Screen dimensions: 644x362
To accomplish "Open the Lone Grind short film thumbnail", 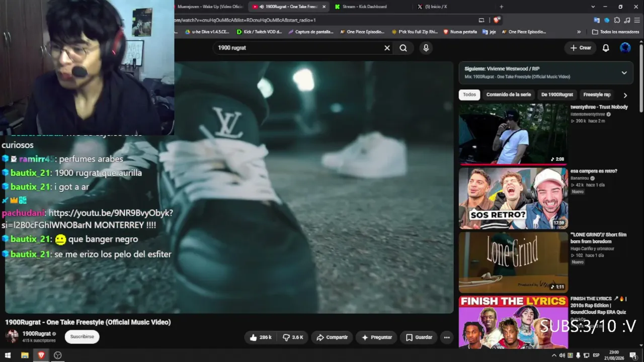I will click(x=513, y=262).
